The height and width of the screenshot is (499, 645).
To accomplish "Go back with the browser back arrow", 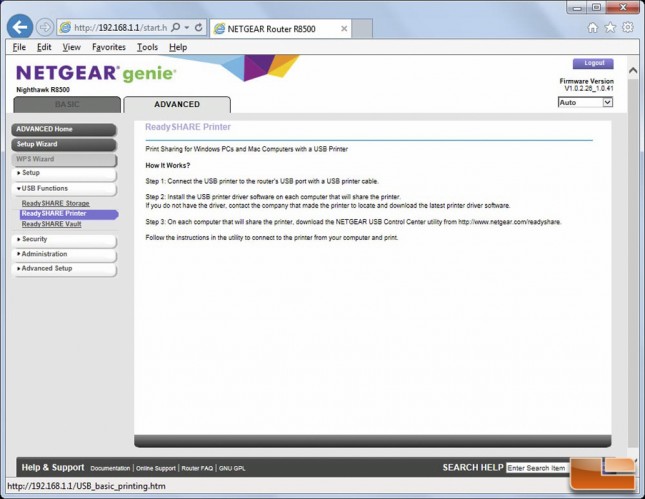I will (x=20, y=28).
